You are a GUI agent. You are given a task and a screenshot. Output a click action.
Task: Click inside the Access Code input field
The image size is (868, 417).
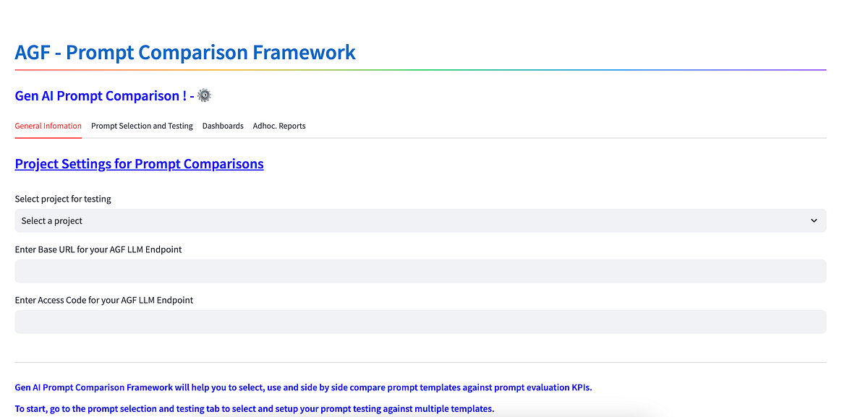pyautogui.click(x=420, y=322)
